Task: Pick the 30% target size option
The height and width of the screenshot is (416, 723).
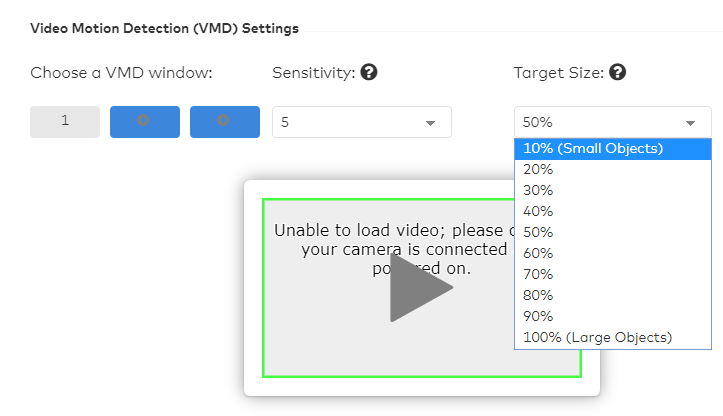Action: point(539,190)
